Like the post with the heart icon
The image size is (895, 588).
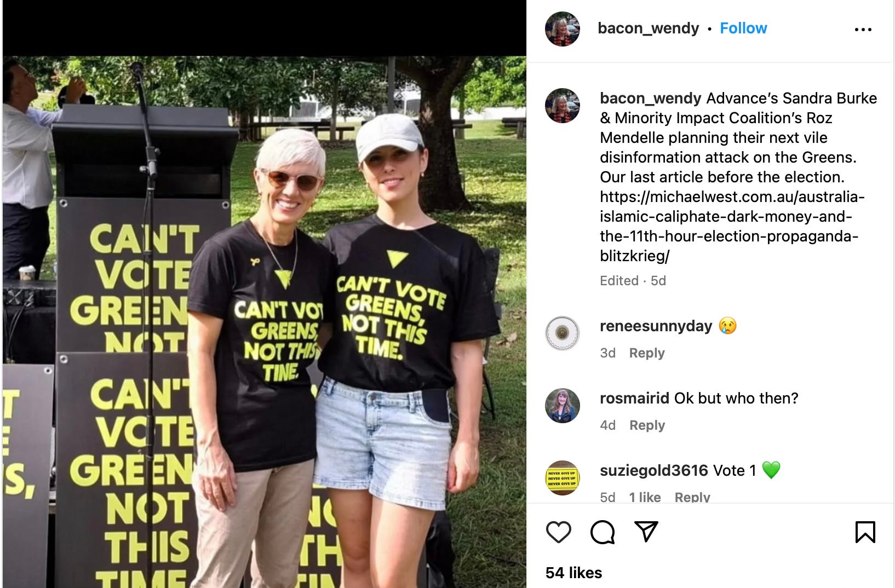point(559,532)
